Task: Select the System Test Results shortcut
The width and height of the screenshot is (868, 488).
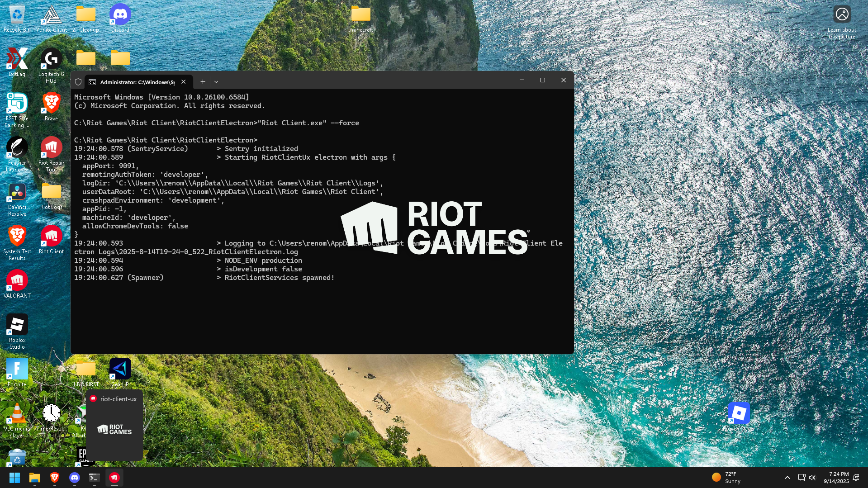Action: coord(17,243)
